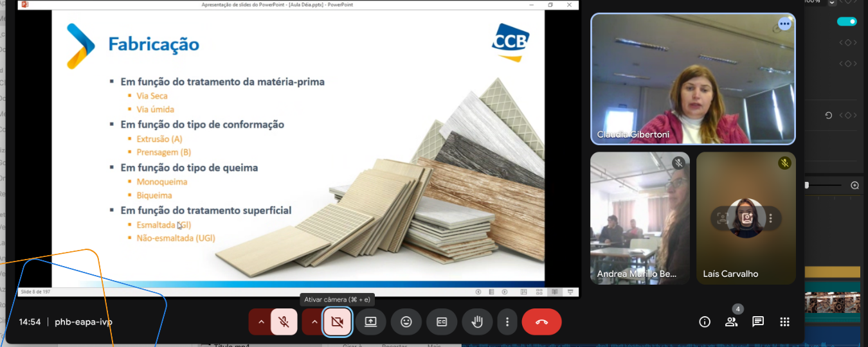
Task: Open the activities grid icon
Action: coord(784,322)
